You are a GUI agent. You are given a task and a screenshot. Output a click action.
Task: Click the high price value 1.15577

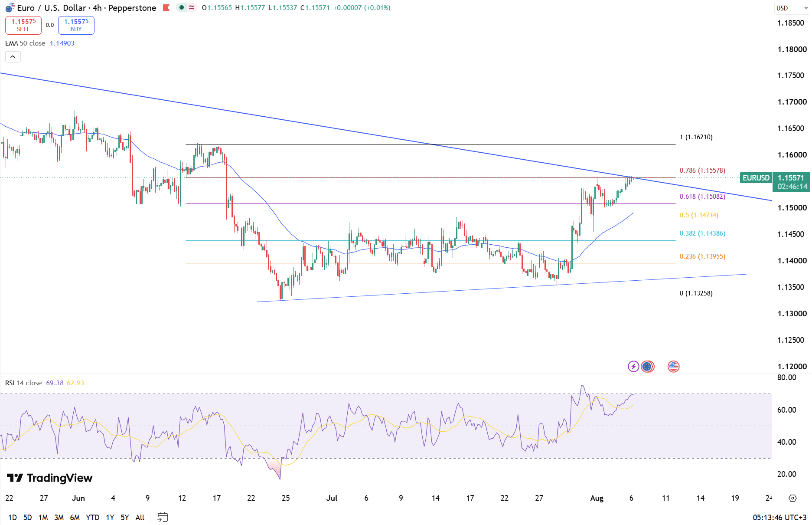pos(252,8)
